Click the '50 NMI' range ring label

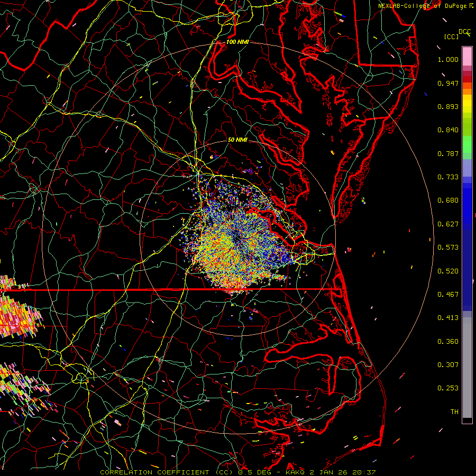pos(237,140)
